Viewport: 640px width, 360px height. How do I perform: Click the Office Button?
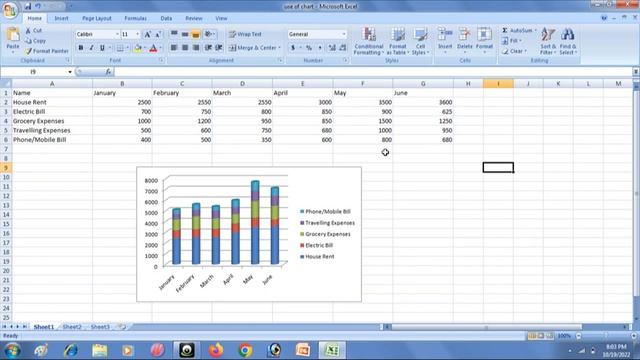click(x=9, y=10)
